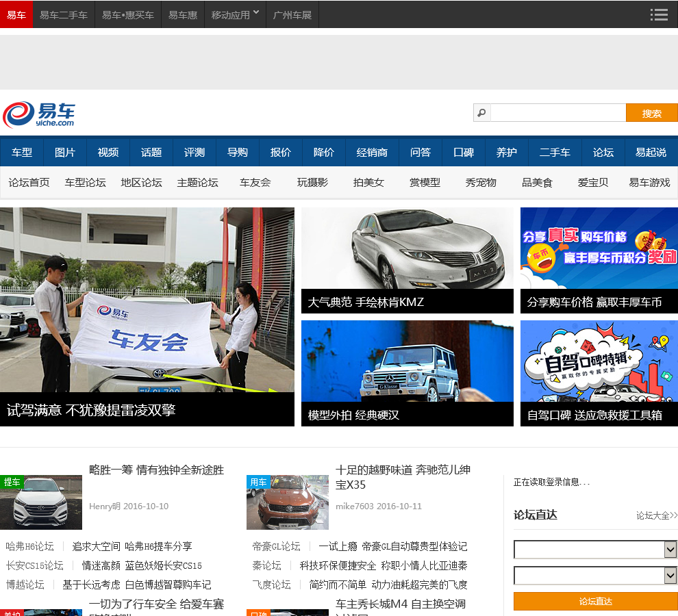This screenshot has width=678, height=616.
Task: Select 图片 in the blue navigation
Action: pos(65,152)
